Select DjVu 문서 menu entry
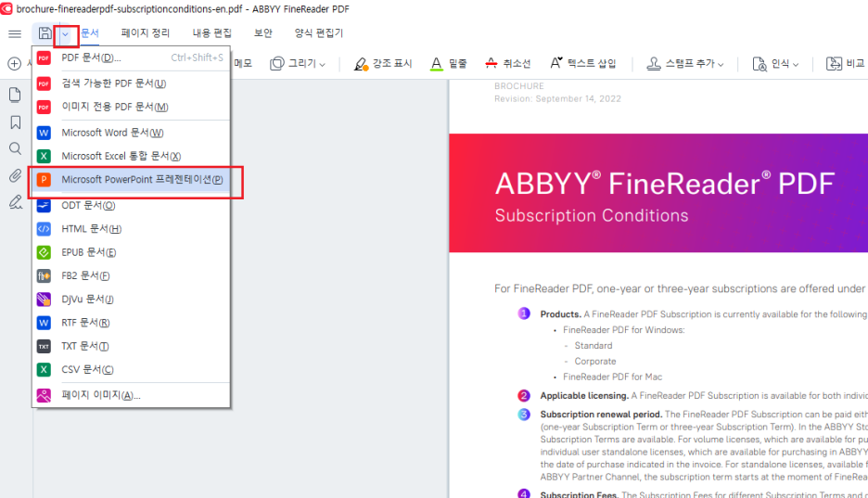The height and width of the screenshot is (498, 868). [x=131, y=300]
